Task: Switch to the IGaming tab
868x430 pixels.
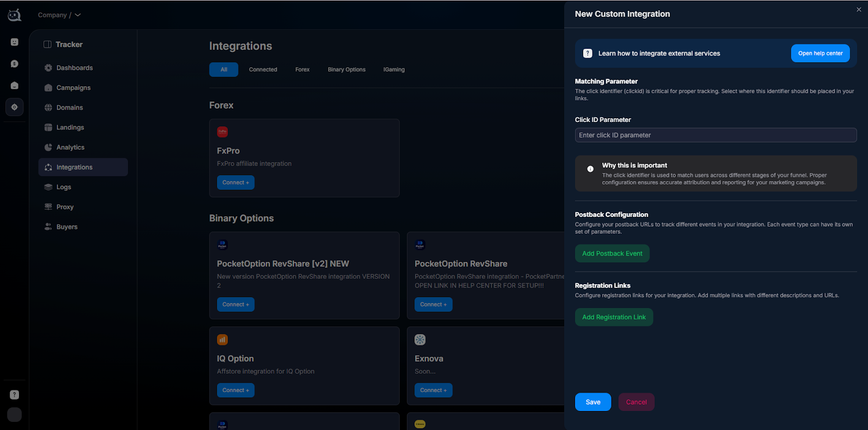Action: [x=394, y=69]
